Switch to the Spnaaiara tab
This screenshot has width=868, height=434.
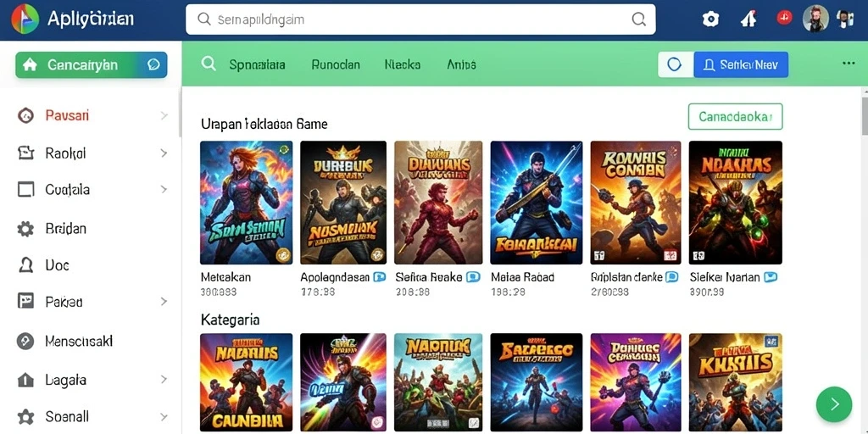(258, 64)
